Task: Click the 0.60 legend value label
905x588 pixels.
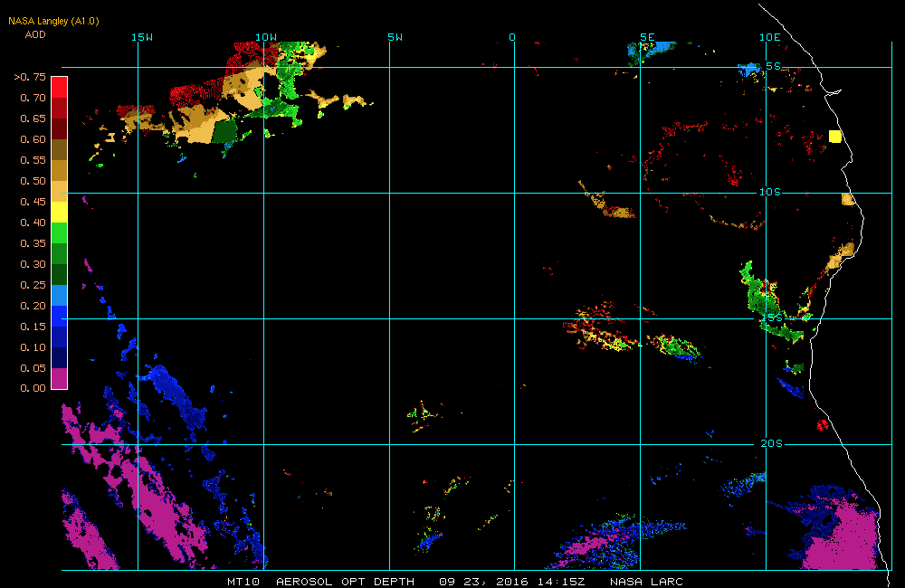Action: [x=33, y=139]
